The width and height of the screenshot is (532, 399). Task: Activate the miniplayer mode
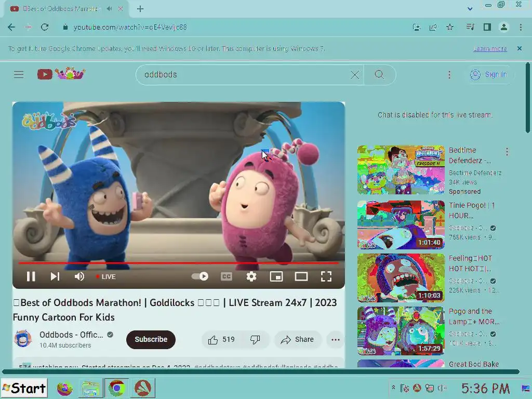276,276
